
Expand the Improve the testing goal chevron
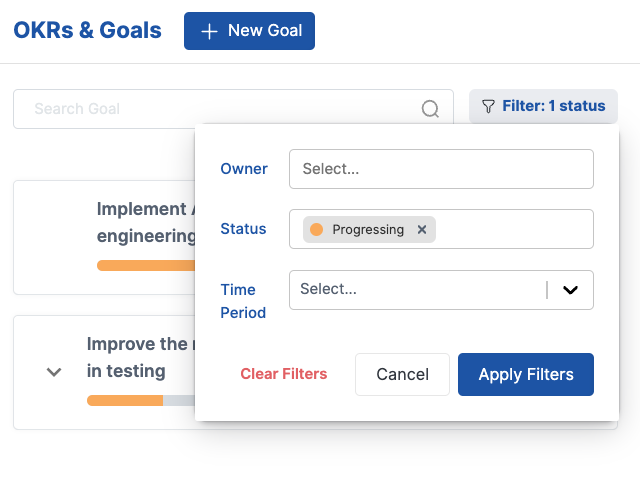(x=54, y=372)
